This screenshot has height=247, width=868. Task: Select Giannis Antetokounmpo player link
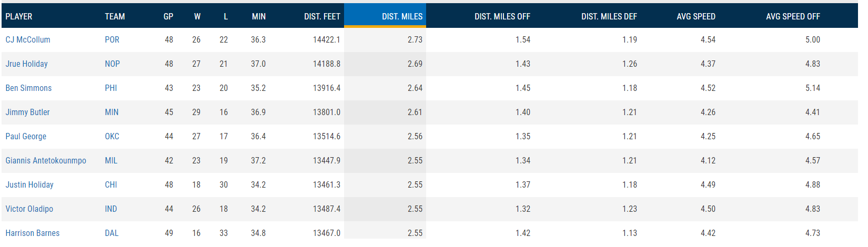(x=46, y=161)
